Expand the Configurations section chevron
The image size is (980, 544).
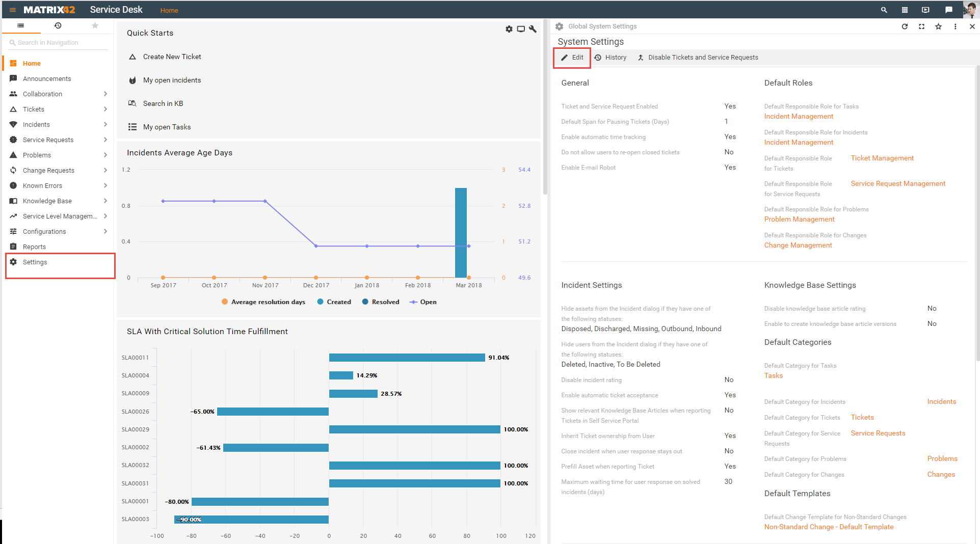point(105,231)
